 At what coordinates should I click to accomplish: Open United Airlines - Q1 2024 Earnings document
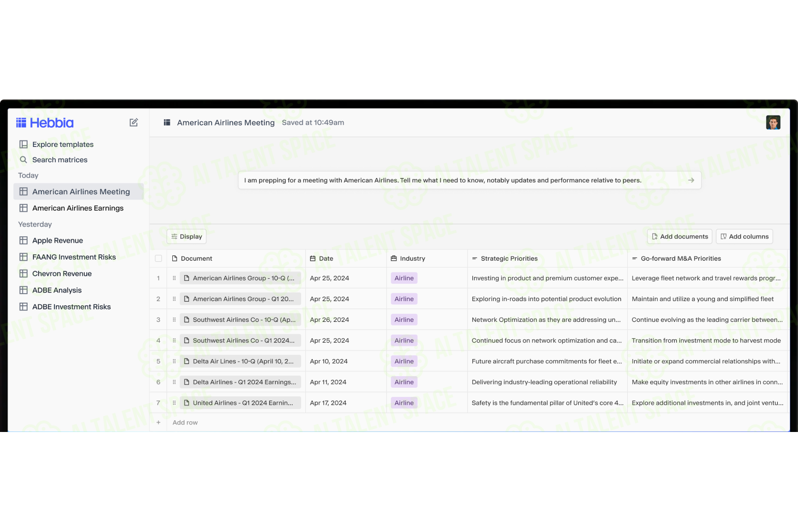(240, 403)
